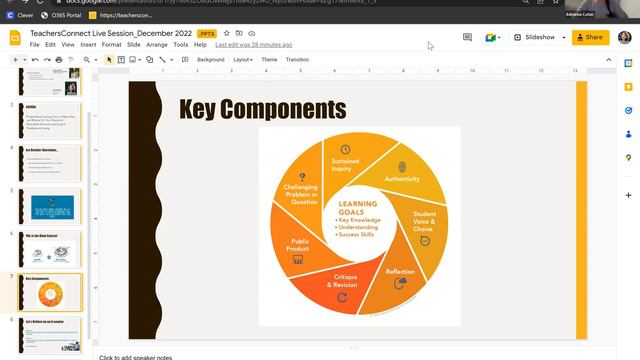Screen dimensions: 640x360
Task: Open Google Maps side panel
Action: pyautogui.click(x=629, y=158)
